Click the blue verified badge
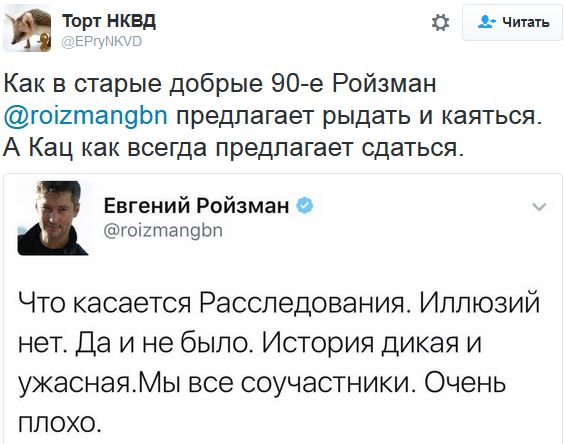 click(x=304, y=206)
